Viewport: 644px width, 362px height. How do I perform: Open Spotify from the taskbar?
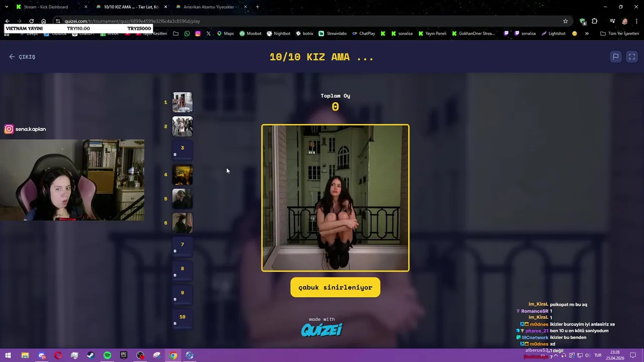(x=107, y=355)
